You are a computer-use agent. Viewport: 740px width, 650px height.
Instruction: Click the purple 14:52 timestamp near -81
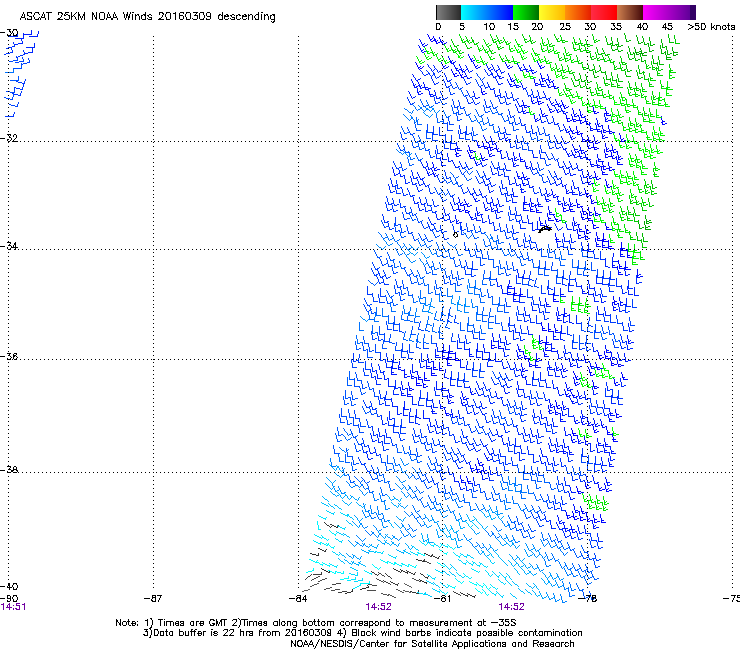[378, 607]
